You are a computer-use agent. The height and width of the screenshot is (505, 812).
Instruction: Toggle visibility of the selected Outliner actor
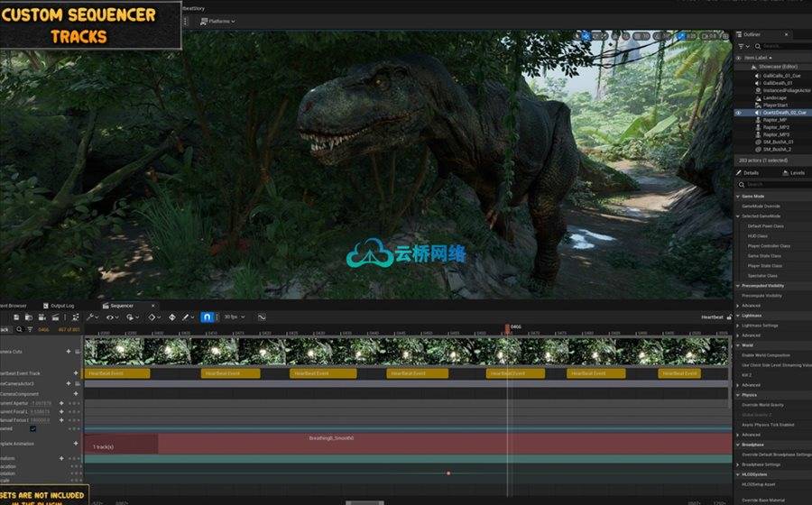pos(739,113)
